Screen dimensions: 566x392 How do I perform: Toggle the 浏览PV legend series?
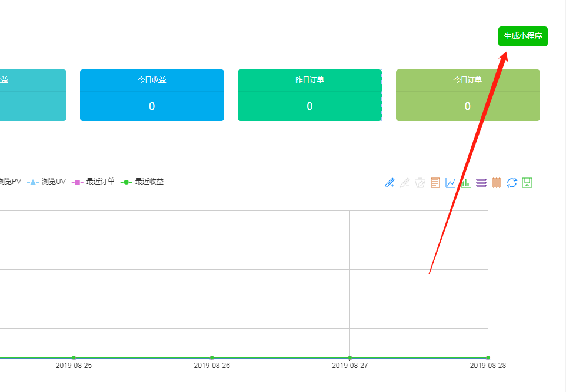(9, 182)
